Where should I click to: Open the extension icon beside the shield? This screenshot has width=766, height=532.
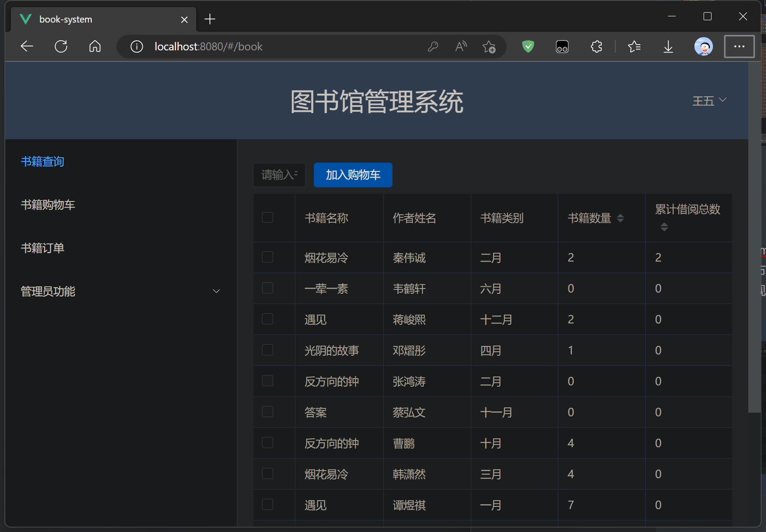coord(562,46)
